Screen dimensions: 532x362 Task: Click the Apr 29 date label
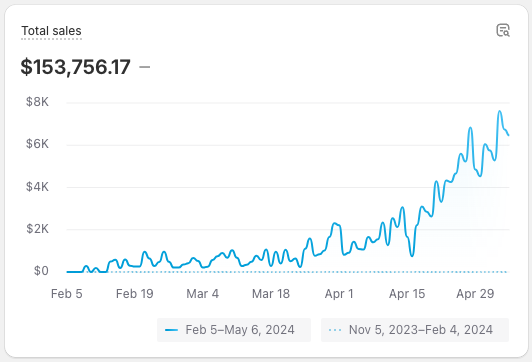(475, 294)
